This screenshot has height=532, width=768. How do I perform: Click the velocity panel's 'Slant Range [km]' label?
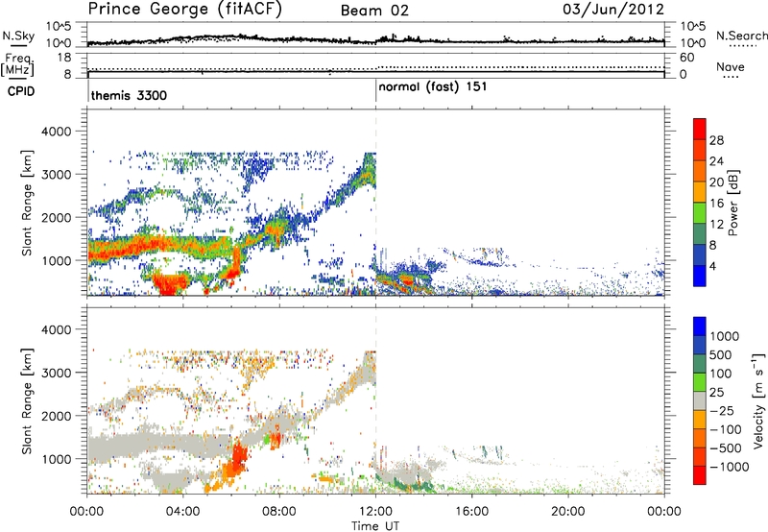click(27, 400)
